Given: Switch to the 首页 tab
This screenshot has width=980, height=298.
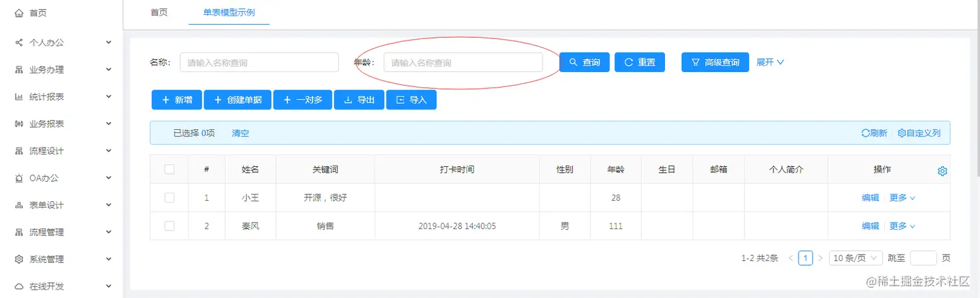Looking at the screenshot, I should point(159,12).
